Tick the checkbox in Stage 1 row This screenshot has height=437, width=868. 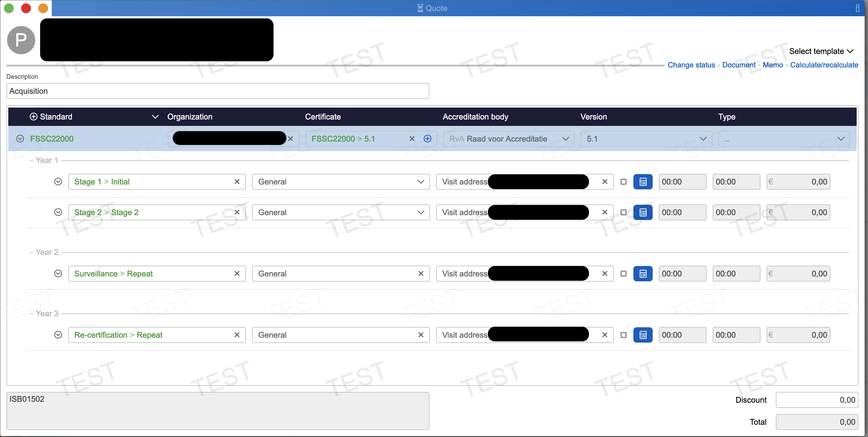623,182
